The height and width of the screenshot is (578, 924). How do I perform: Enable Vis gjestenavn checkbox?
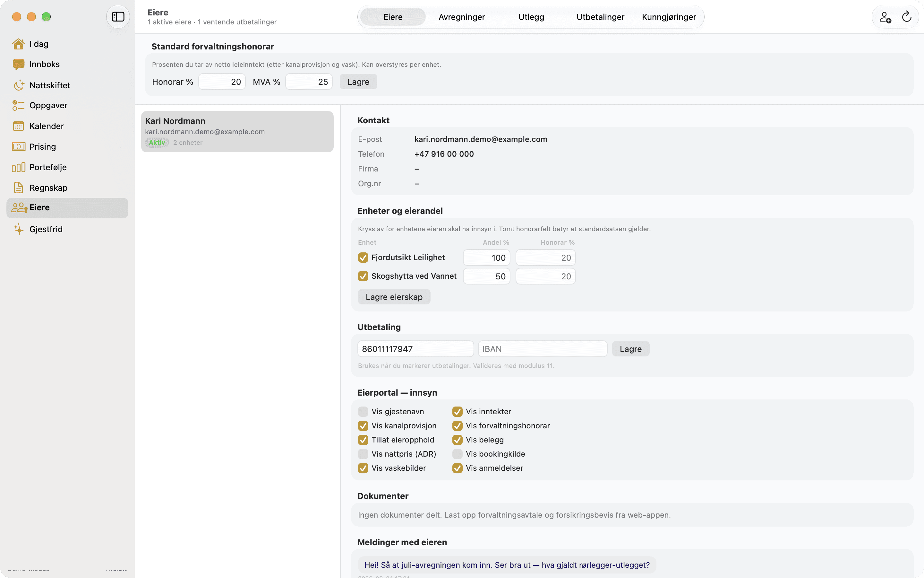(363, 412)
